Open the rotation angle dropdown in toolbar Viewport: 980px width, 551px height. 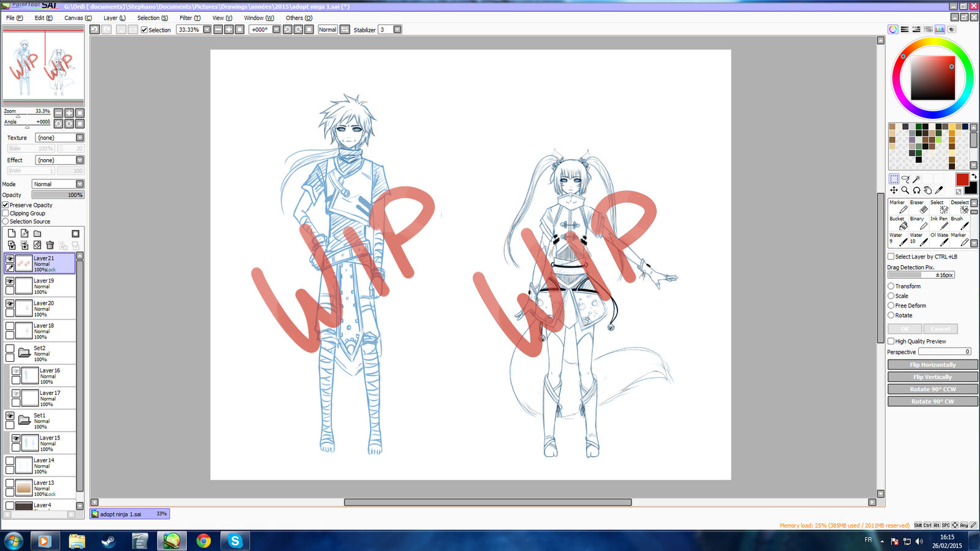tap(276, 29)
